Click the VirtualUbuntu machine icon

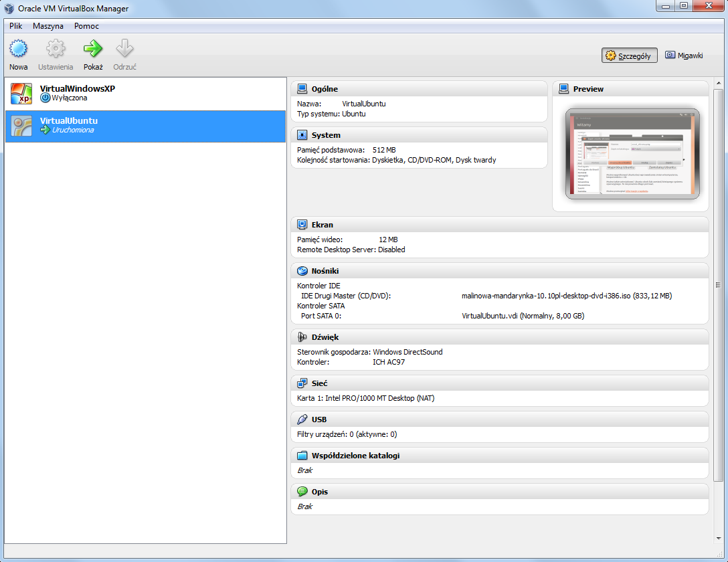coord(21,126)
